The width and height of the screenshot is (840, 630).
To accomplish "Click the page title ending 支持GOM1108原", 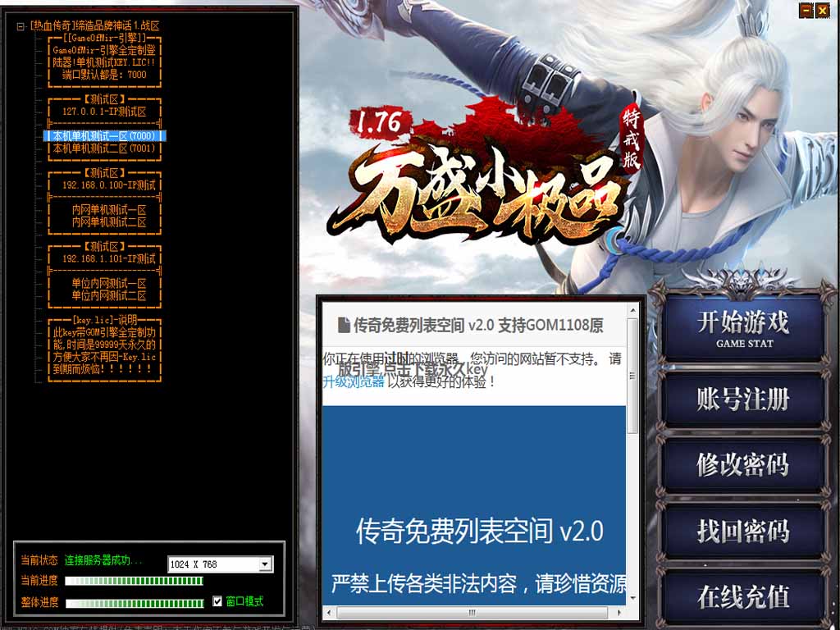I will pyautogui.click(x=478, y=325).
